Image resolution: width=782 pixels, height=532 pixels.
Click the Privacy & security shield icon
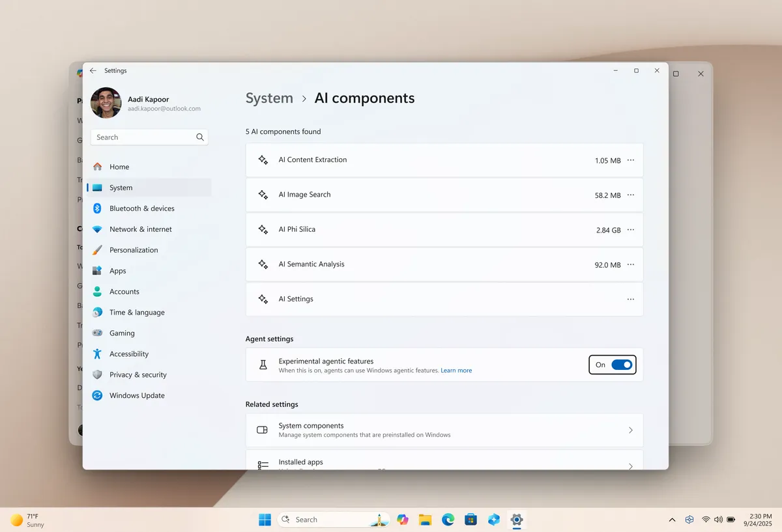click(96, 374)
